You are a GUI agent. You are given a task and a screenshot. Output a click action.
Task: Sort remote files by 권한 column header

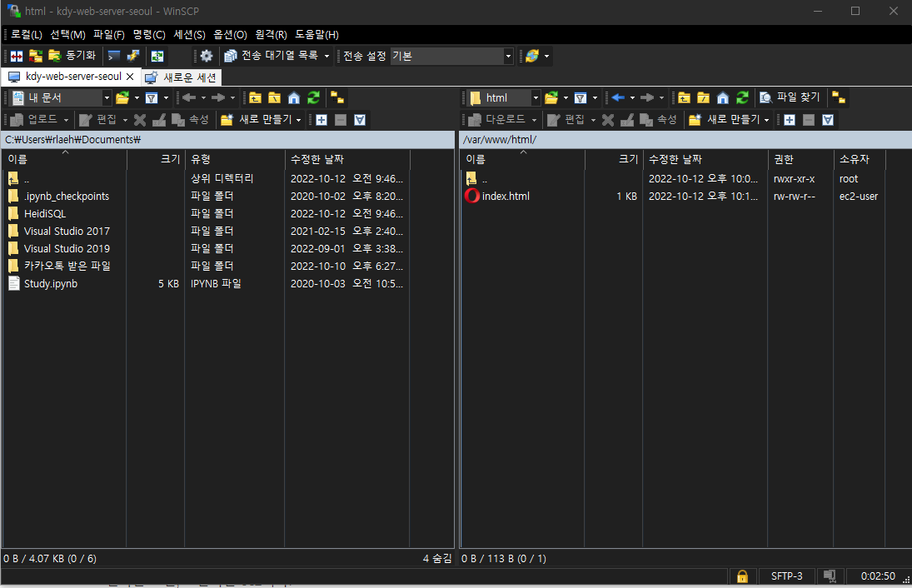click(800, 159)
